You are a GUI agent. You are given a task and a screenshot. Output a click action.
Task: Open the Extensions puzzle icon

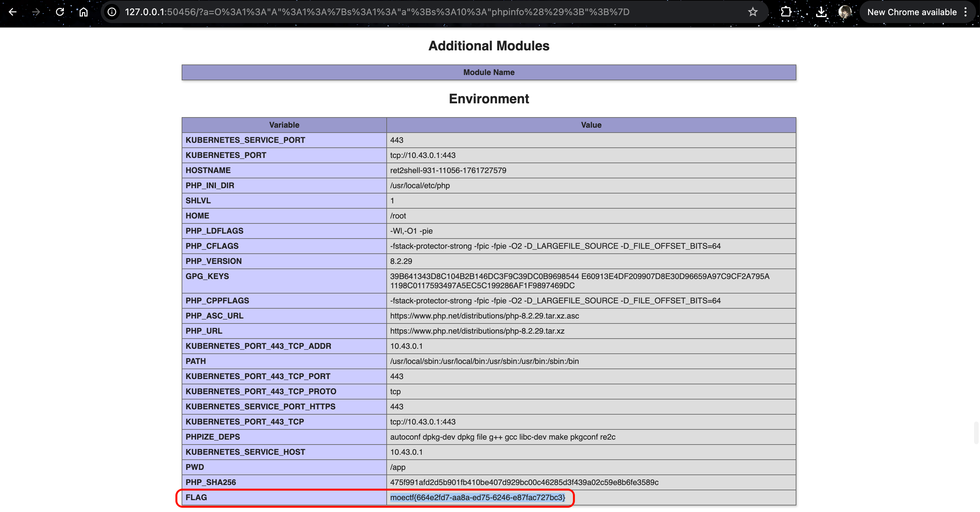(x=786, y=12)
